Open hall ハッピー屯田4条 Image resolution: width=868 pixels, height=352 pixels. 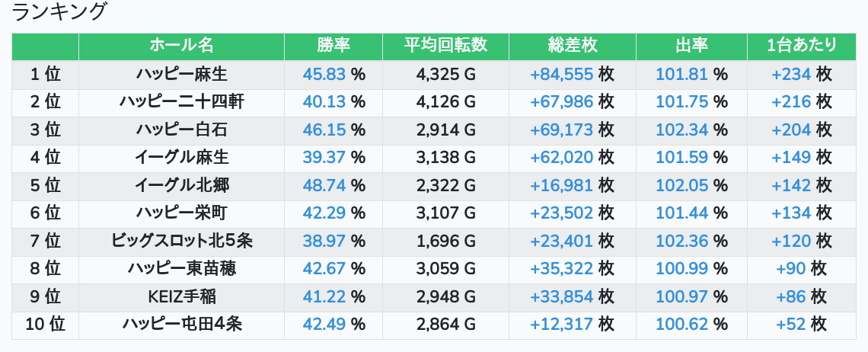pyautogui.click(x=181, y=325)
